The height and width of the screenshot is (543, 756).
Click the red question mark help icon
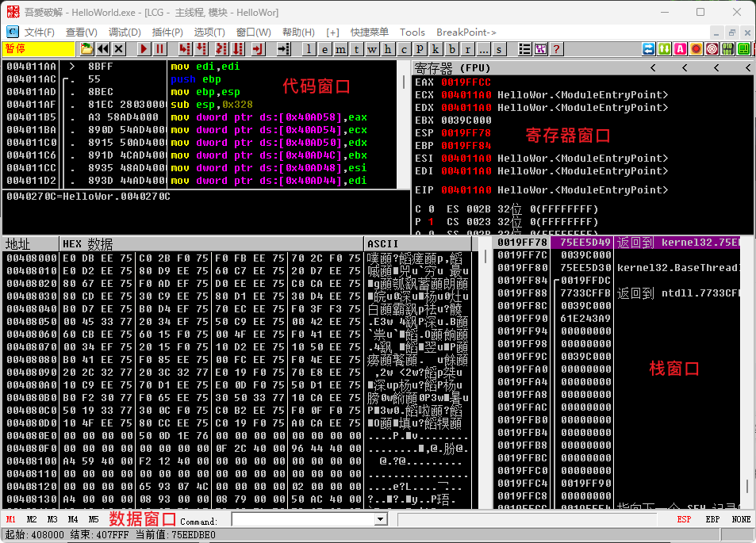(557, 49)
